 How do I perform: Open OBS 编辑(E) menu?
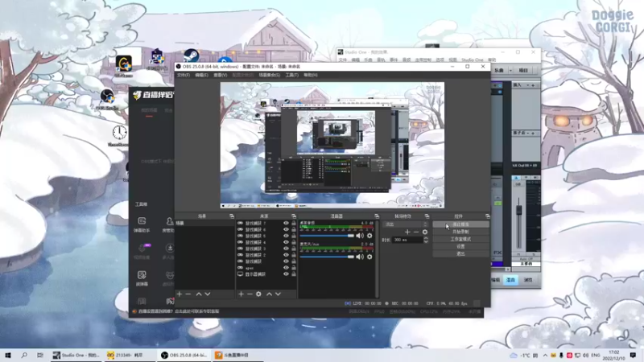point(201,75)
